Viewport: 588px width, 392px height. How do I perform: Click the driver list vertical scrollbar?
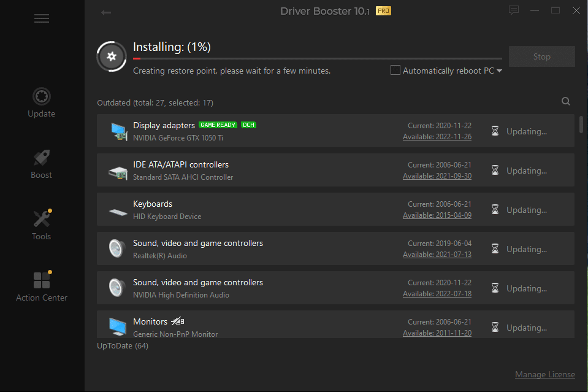pos(581,125)
